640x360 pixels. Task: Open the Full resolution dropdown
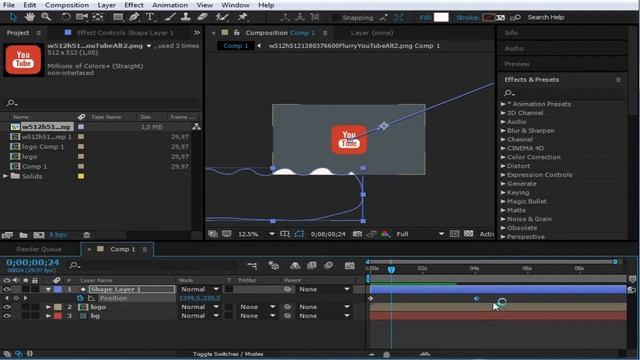[420, 234]
